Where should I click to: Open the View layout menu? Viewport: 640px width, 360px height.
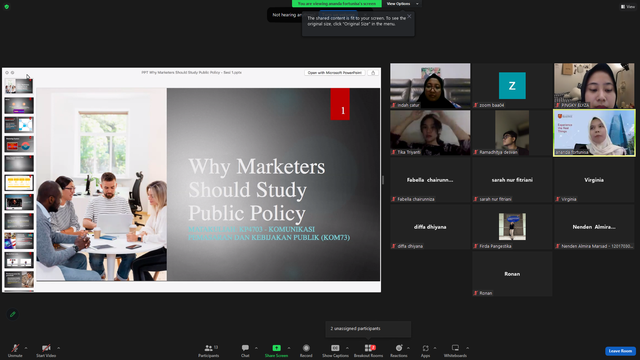coord(628,7)
